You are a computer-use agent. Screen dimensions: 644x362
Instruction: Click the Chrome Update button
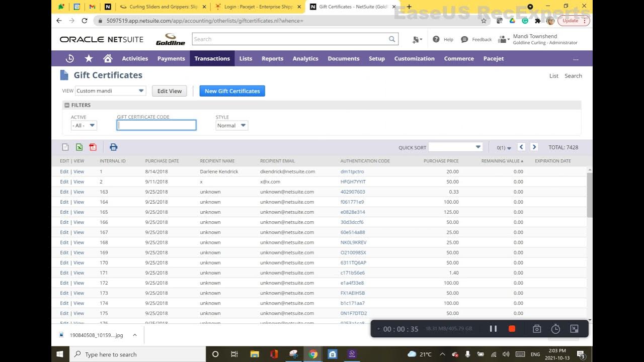tap(573, 21)
